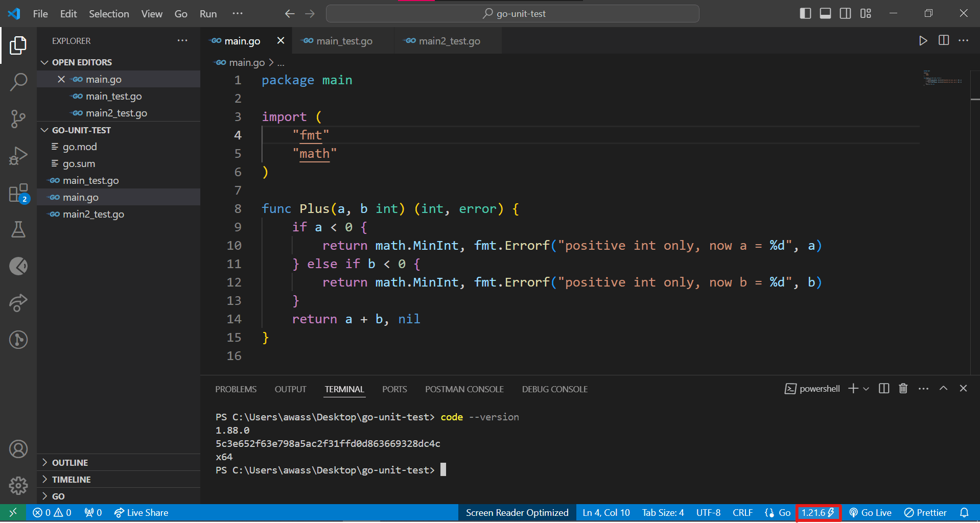Open the Manage gear icon
The height and width of the screenshot is (523, 980).
[18, 486]
